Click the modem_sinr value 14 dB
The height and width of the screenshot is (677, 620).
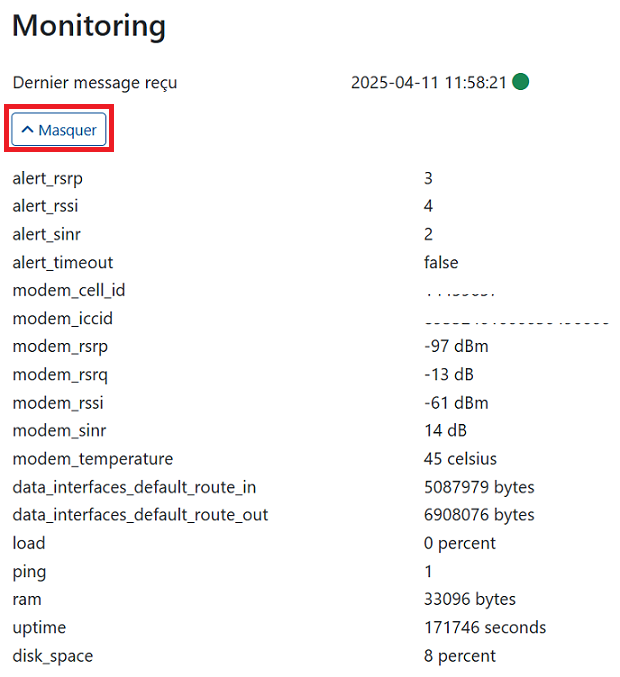point(445,430)
